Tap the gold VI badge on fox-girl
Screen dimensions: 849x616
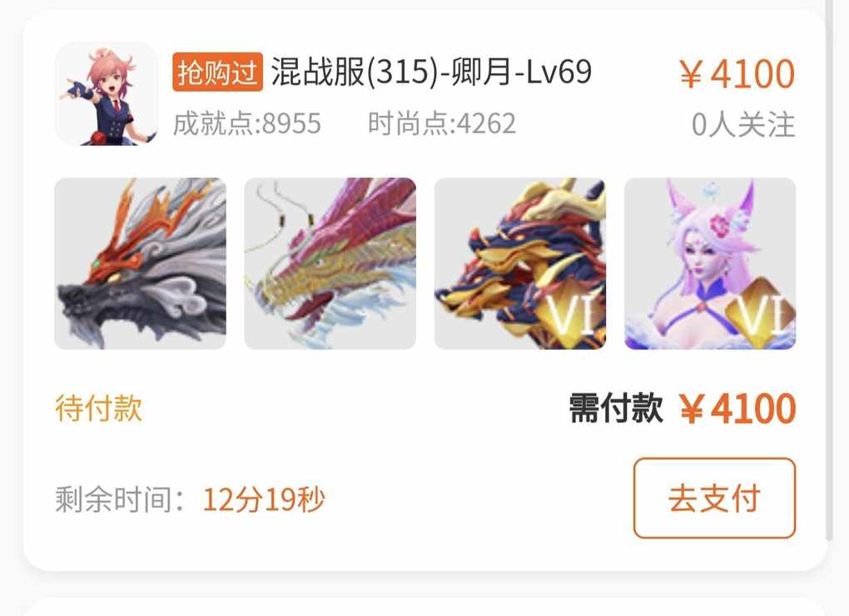[x=761, y=315]
